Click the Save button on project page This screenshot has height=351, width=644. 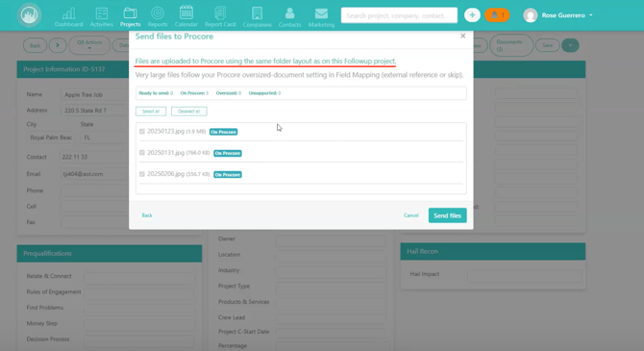point(547,45)
